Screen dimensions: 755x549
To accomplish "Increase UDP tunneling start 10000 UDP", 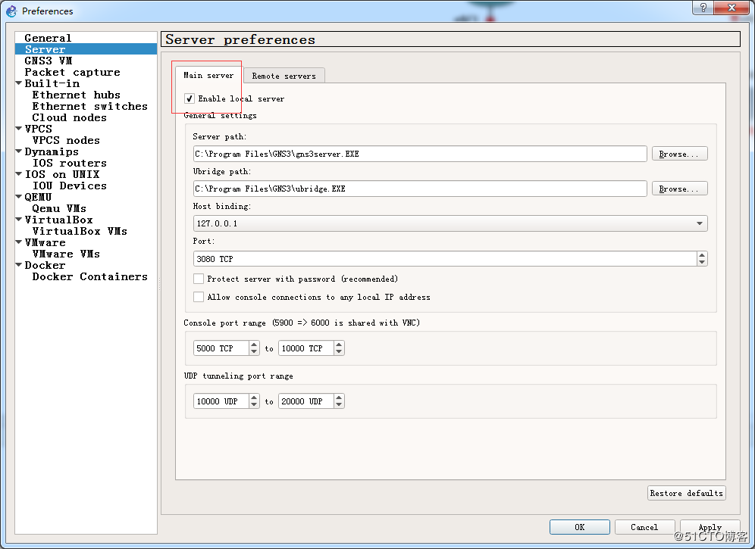I will (254, 397).
